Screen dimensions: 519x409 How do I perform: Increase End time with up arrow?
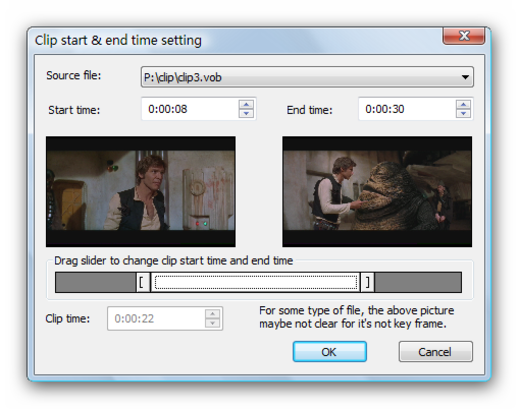coord(463,105)
